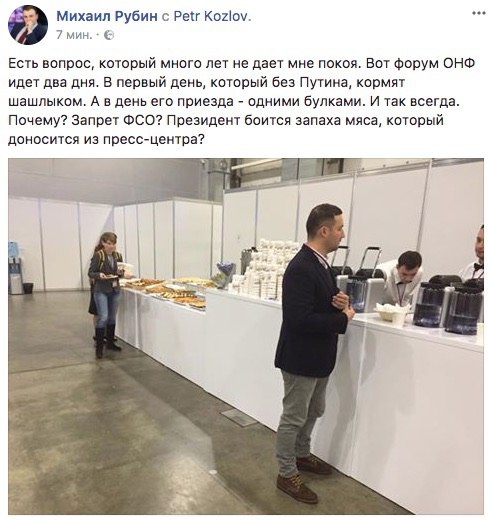
Task: Click the water cooler by the wall
Action: (x=15, y=268)
